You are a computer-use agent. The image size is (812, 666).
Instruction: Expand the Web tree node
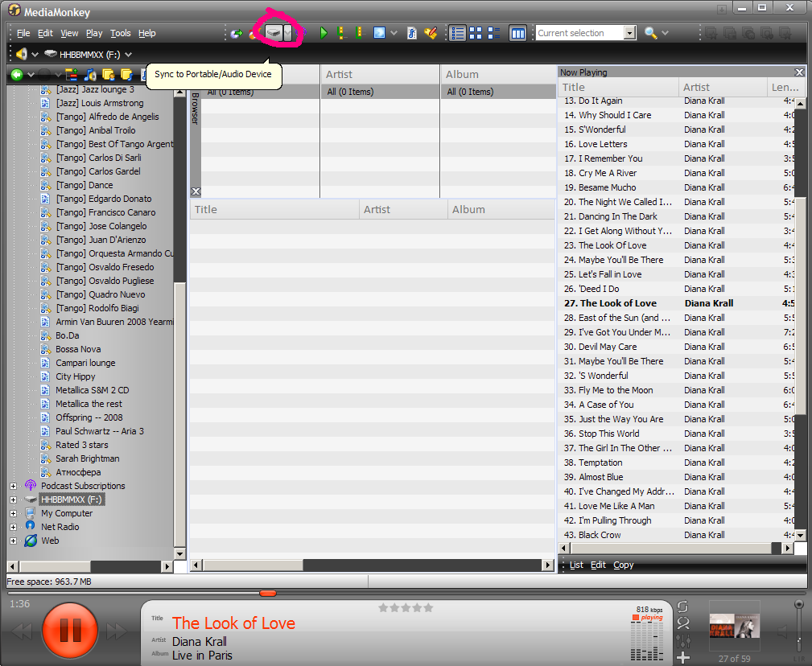pyautogui.click(x=14, y=541)
